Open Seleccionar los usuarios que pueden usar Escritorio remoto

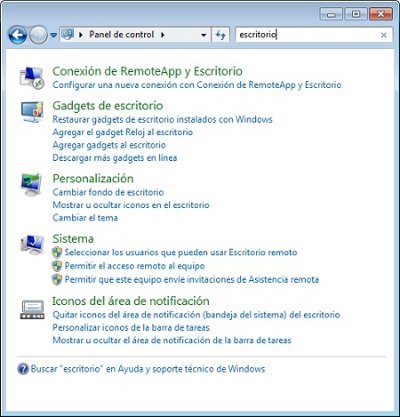[x=181, y=252]
